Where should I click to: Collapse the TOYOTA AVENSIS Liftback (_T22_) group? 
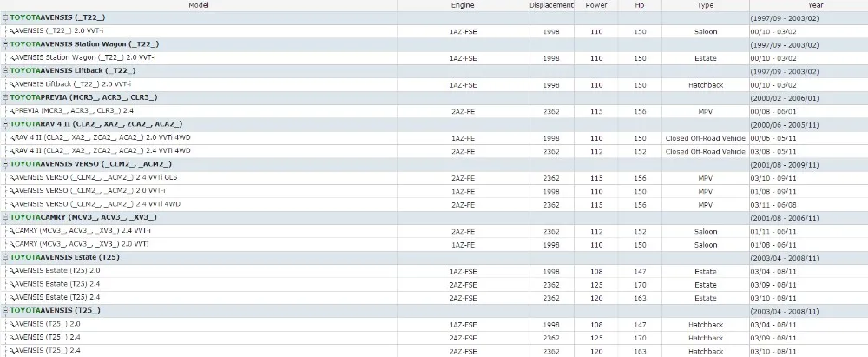point(5,71)
